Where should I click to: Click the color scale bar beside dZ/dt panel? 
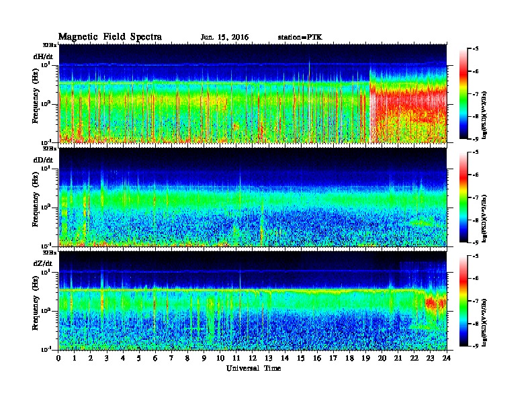(x=463, y=301)
